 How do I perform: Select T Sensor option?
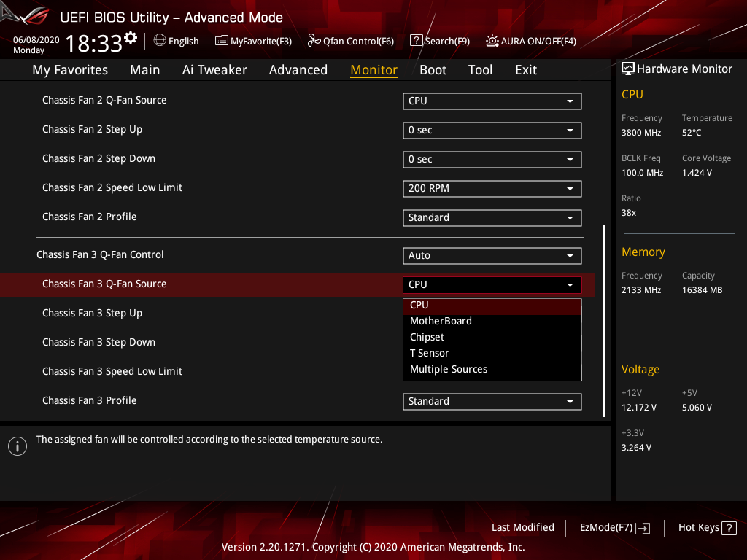[x=492, y=354]
